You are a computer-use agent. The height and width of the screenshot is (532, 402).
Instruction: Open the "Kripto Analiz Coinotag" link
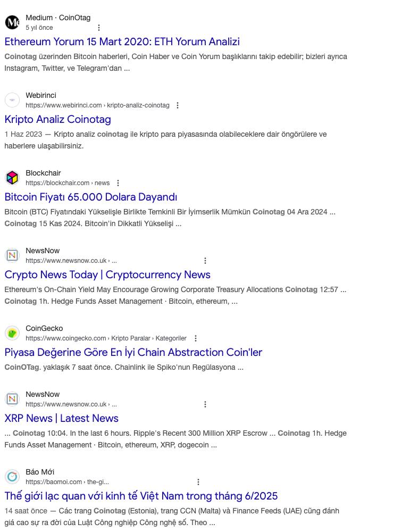click(x=57, y=119)
